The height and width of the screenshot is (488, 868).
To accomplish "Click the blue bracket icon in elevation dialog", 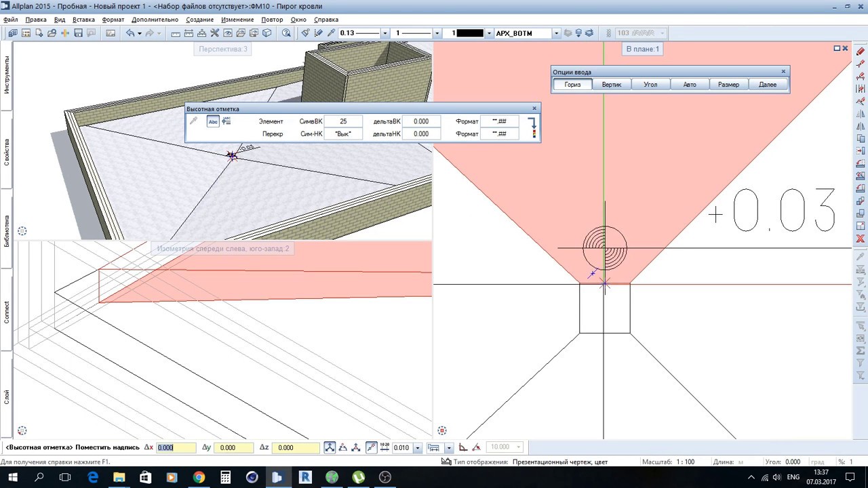I will [533, 123].
